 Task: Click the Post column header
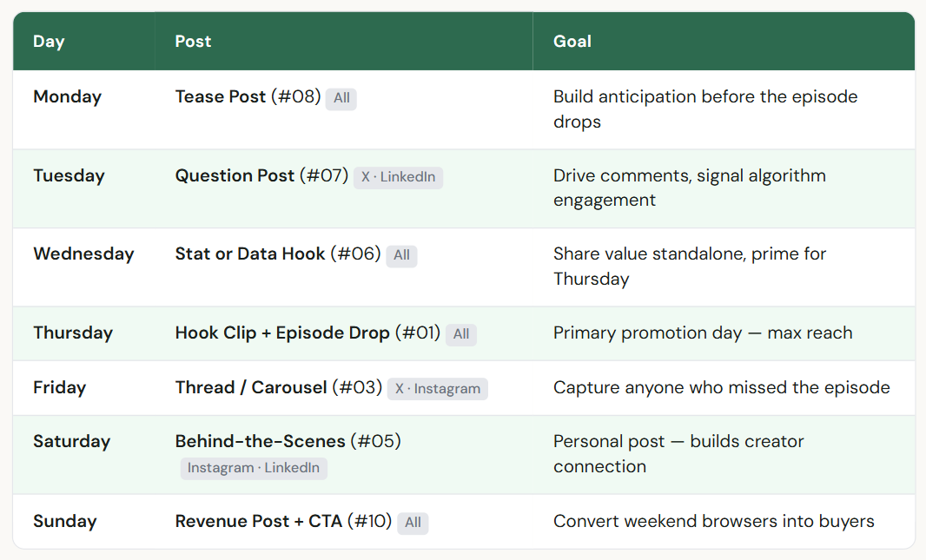coord(193,41)
